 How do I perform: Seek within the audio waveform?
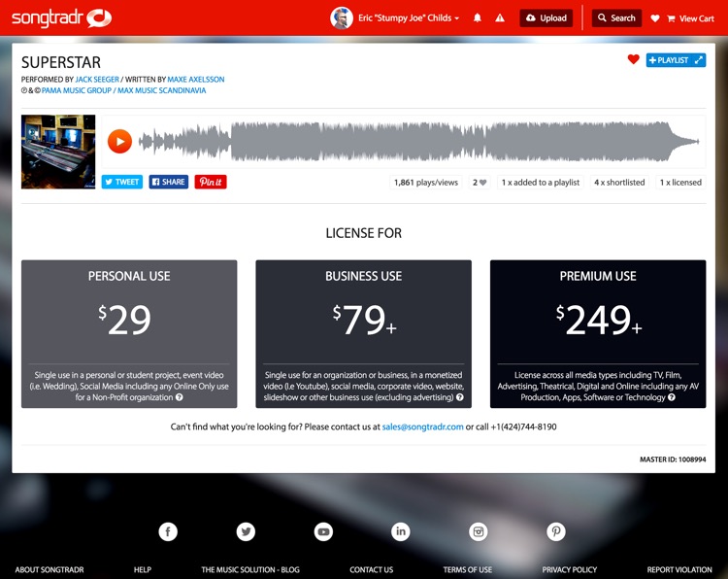click(x=418, y=141)
